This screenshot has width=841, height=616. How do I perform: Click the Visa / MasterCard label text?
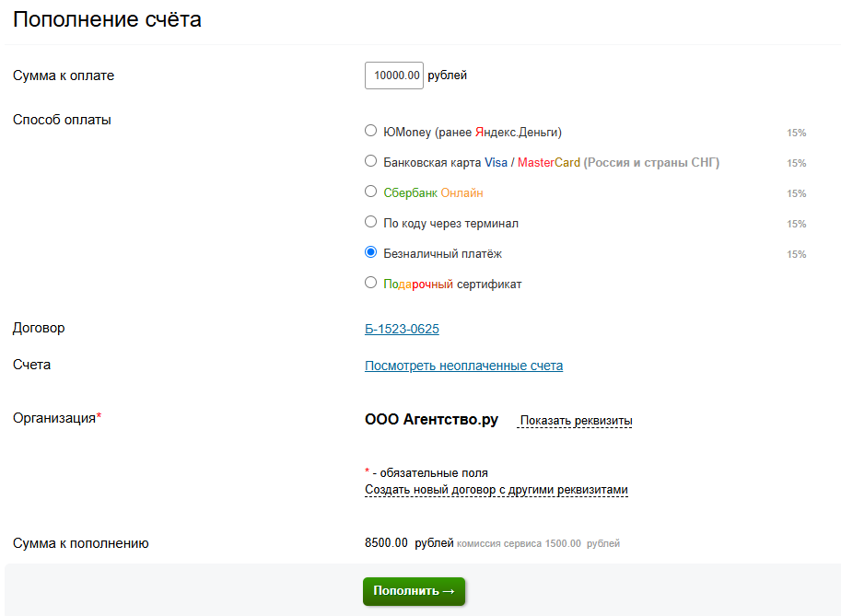coord(532,163)
